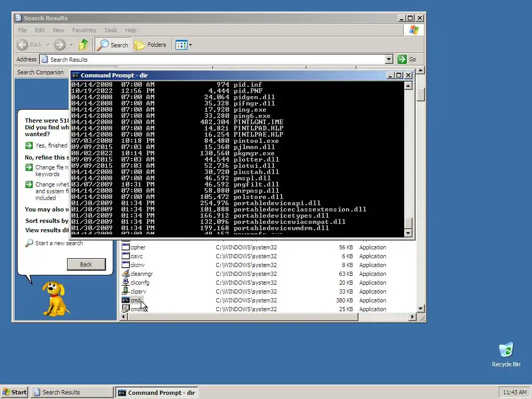
Task: Open the Edit menu
Action: point(39,30)
